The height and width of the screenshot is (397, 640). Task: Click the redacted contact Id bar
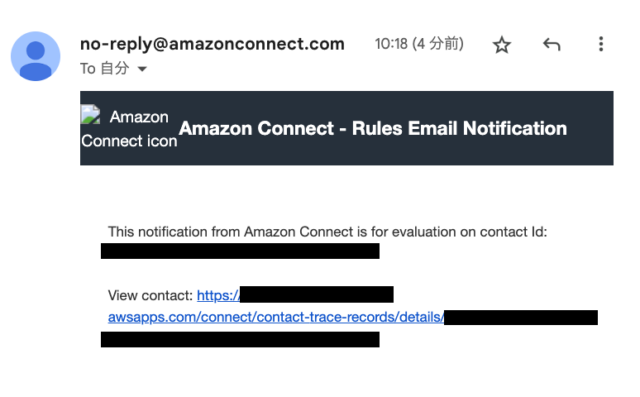tap(240, 251)
